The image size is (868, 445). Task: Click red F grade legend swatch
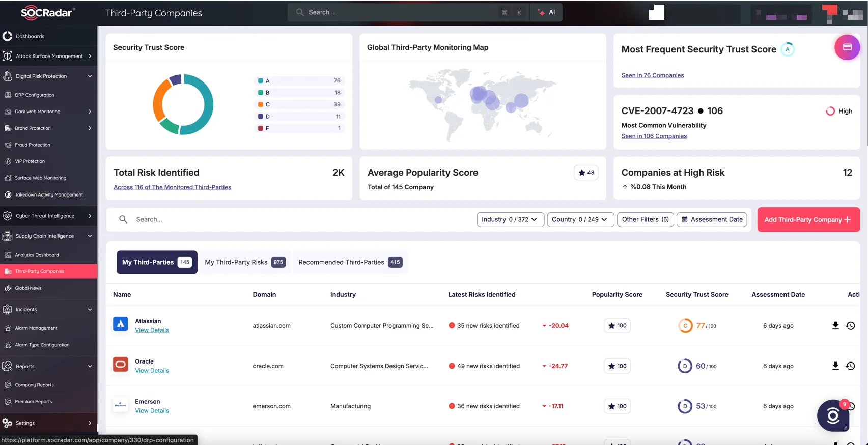click(261, 128)
